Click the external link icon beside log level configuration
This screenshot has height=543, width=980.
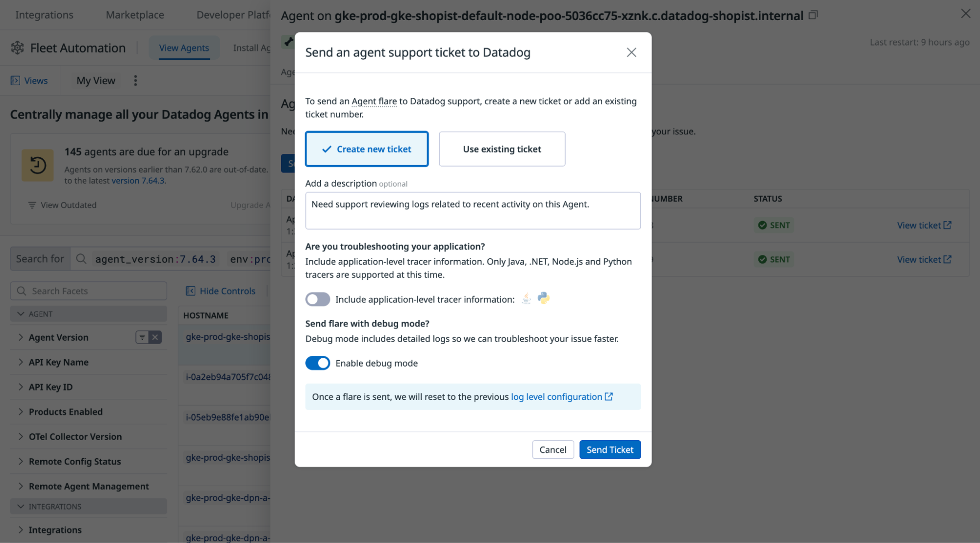click(x=609, y=396)
